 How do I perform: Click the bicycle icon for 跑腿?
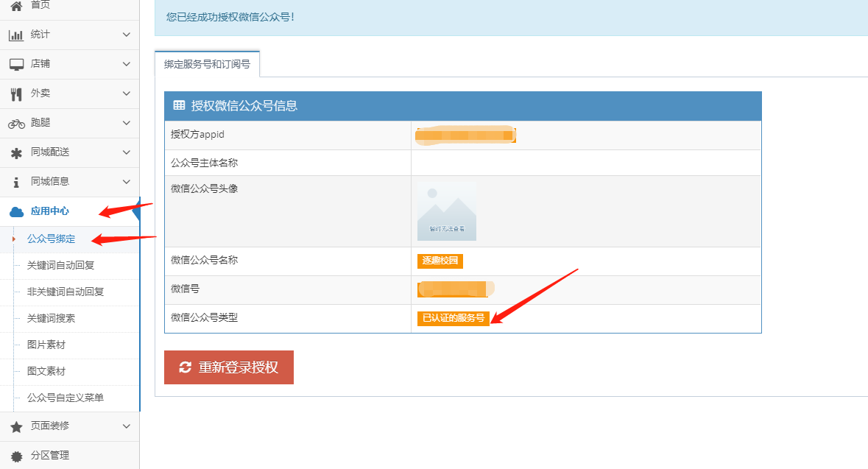click(x=16, y=123)
